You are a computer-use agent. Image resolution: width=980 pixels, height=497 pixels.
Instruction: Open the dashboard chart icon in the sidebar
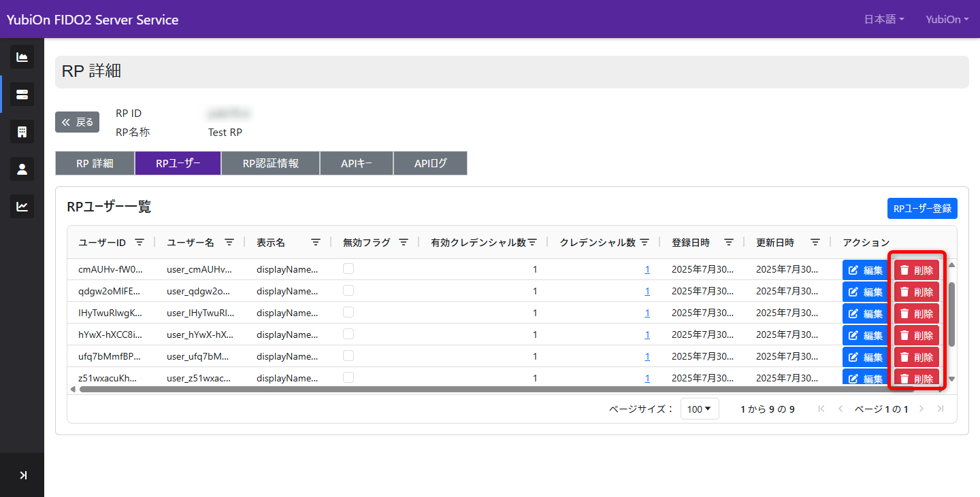(22, 56)
